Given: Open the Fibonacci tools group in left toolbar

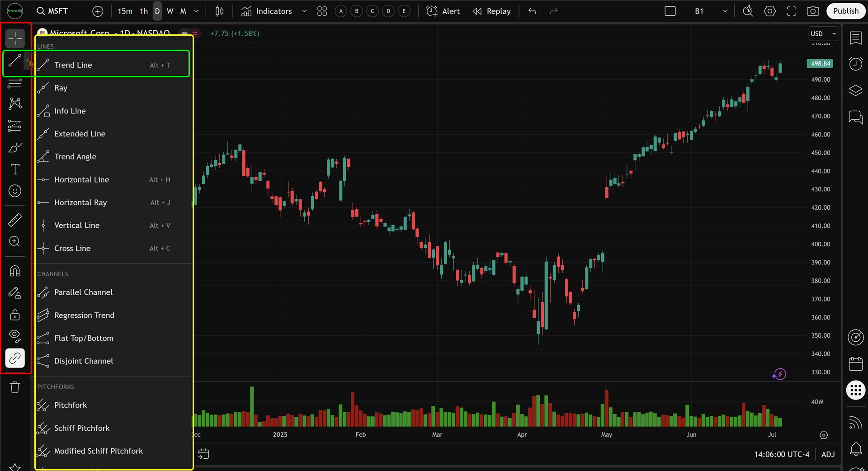Looking at the screenshot, I should pyautogui.click(x=15, y=83).
